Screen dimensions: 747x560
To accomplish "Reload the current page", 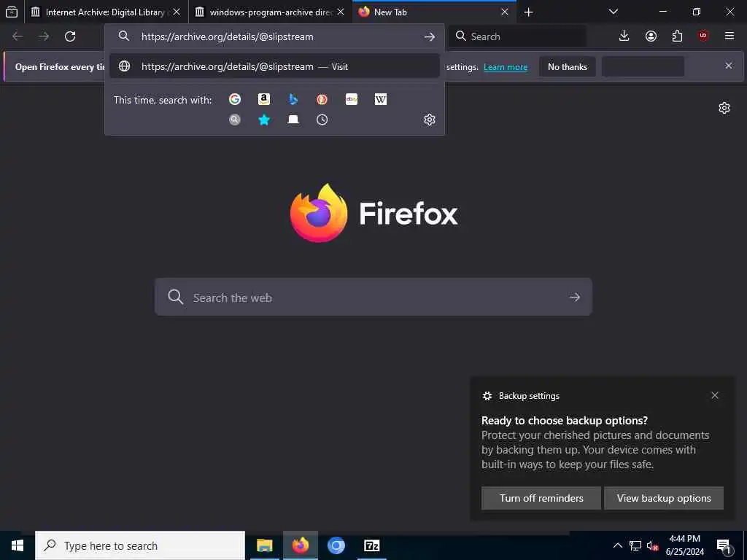I will (70, 36).
